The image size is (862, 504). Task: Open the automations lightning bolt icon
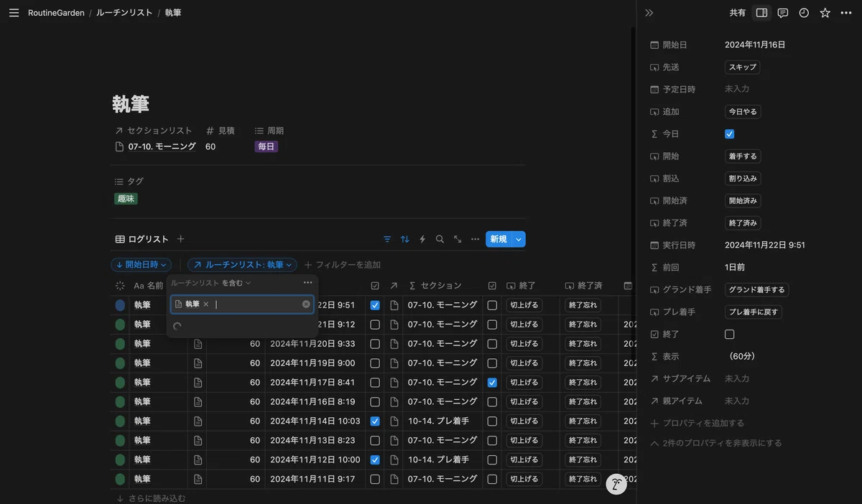[422, 239]
